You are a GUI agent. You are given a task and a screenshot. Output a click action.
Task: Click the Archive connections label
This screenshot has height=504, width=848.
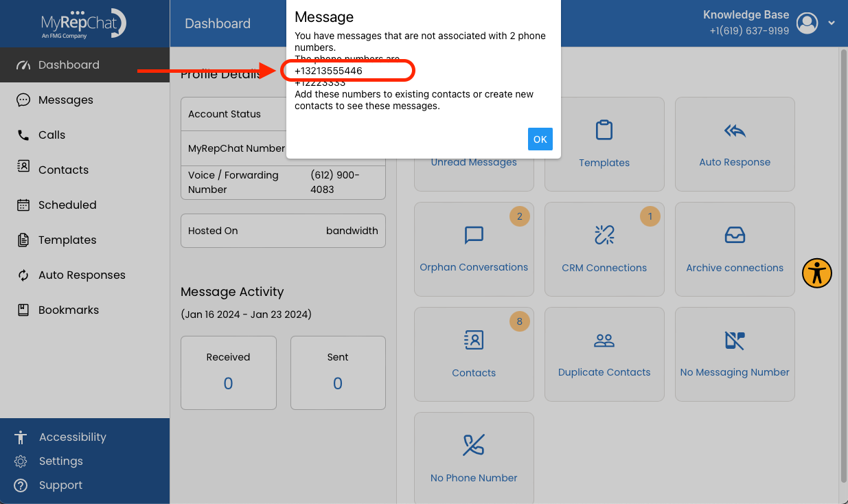pyautogui.click(x=735, y=268)
